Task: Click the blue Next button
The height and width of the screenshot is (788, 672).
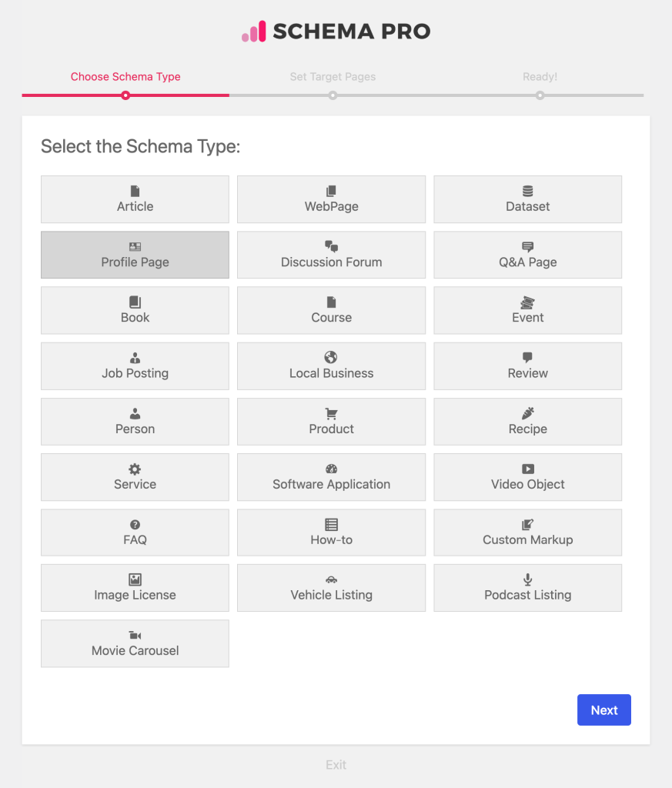Action: [603, 710]
